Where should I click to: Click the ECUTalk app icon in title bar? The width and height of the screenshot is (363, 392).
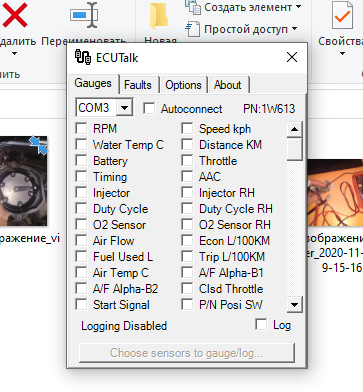pos(83,57)
